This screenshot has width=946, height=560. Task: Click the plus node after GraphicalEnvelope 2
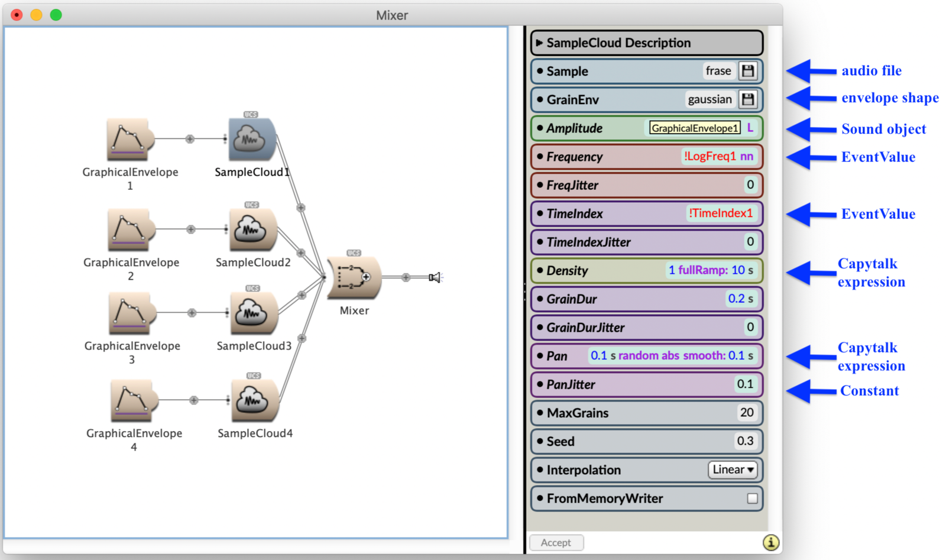[190, 229]
